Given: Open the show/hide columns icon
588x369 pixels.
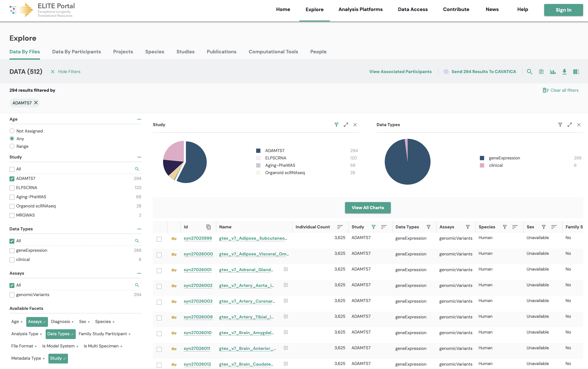Looking at the screenshot, I should tap(576, 72).
